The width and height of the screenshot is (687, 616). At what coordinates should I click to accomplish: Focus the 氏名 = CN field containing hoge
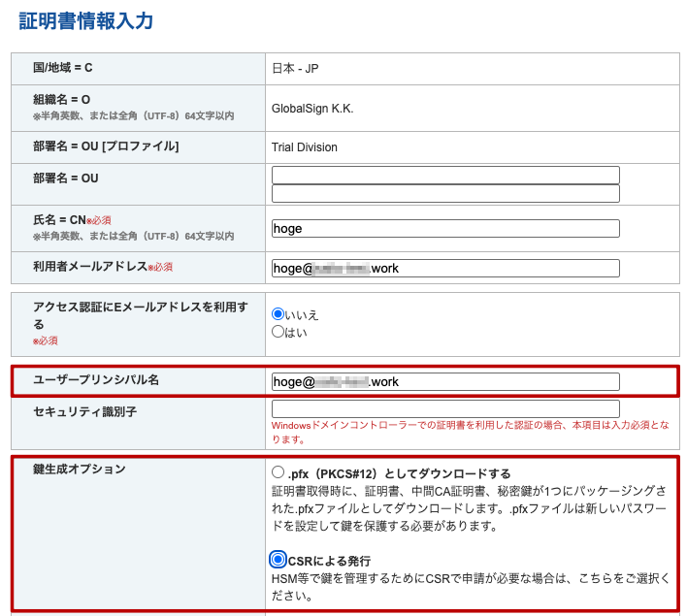[445, 228]
